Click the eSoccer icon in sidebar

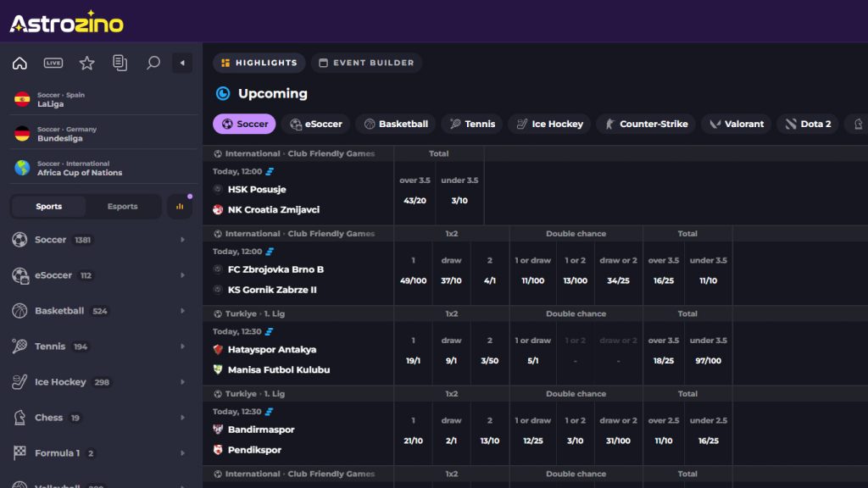coord(20,275)
